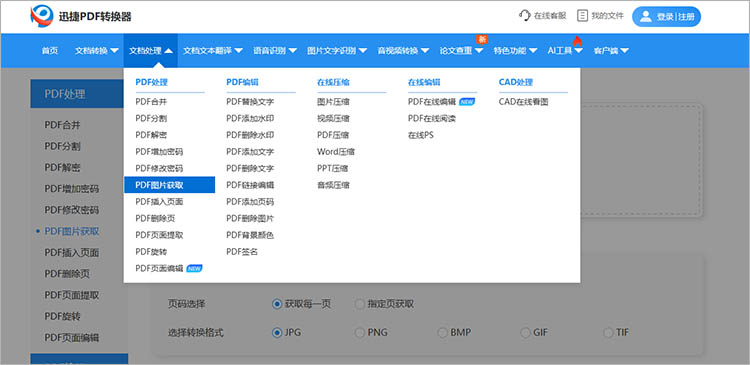Click the headset icon for 在线客服

coord(525,16)
